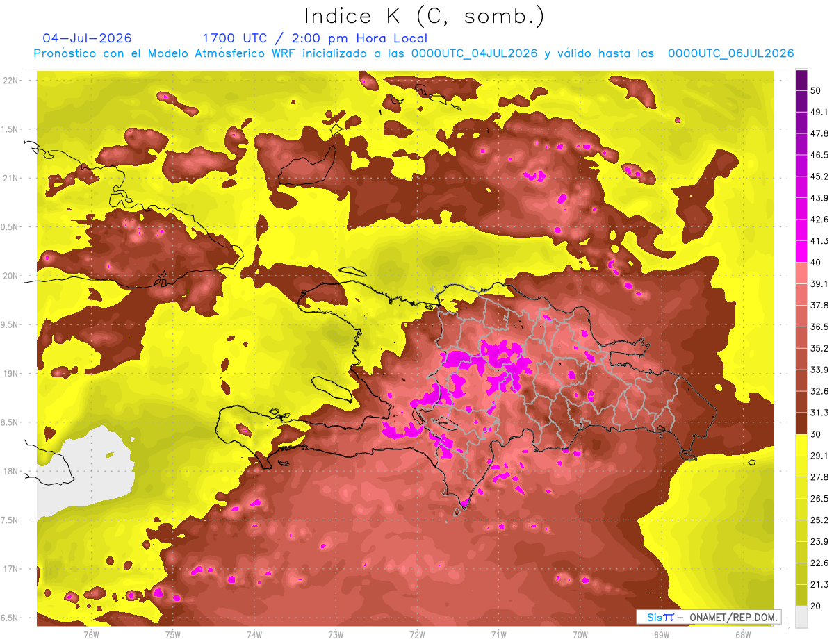Screen dimensions: 834x644
Task: Click the '17N' latitude axis label
Action: (x=11, y=570)
